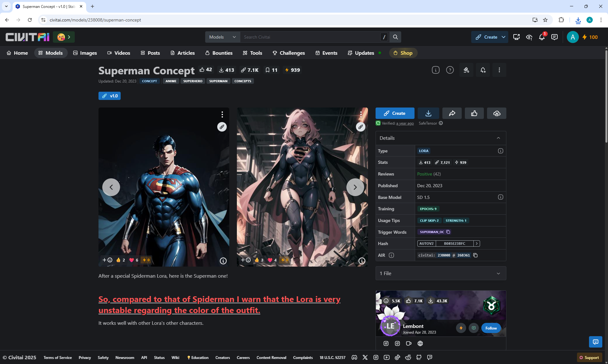Screen dimensions: 608x364
Task: Open the Bounties navigation tab
Action: 219,53
